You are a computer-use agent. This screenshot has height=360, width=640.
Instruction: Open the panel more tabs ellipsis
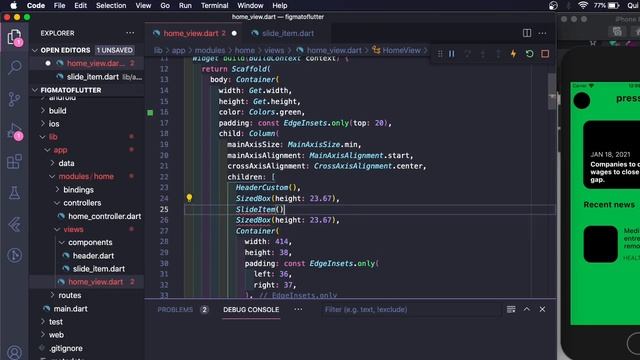(298, 309)
